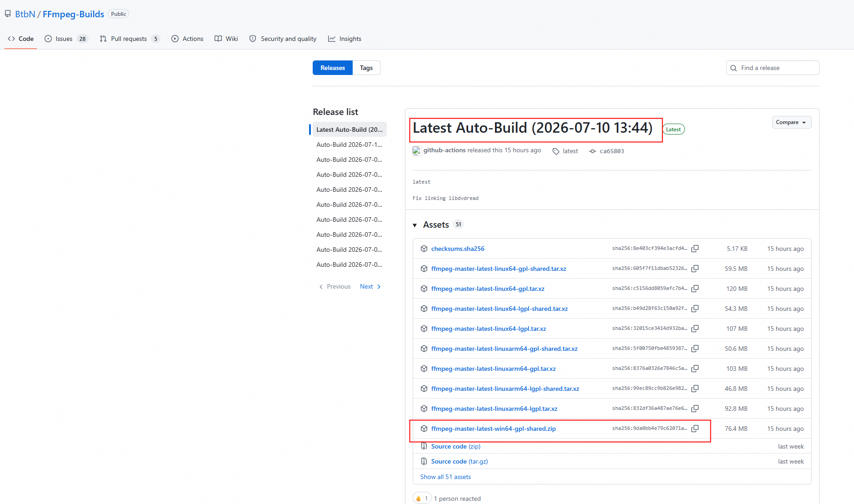Viewport: 854px width, 504px height.
Task: Open the Pull requests tab
Action: pos(130,39)
